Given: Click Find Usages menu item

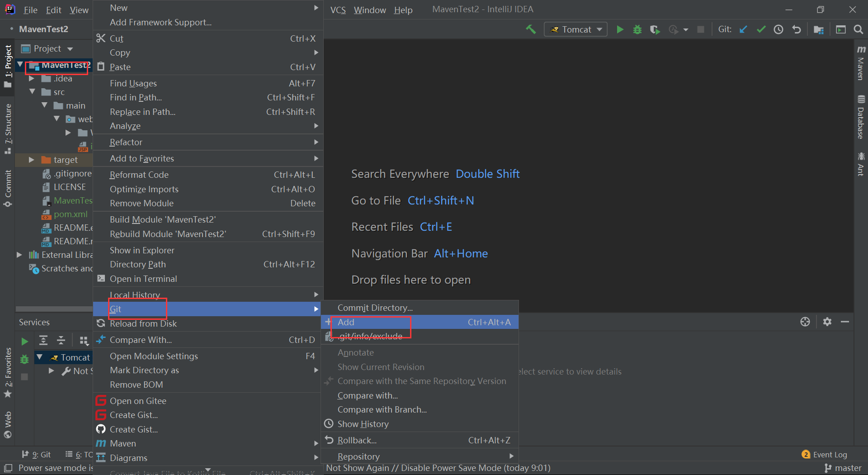Looking at the screenshot, I should pyautogui.click(x=208, y=83).
